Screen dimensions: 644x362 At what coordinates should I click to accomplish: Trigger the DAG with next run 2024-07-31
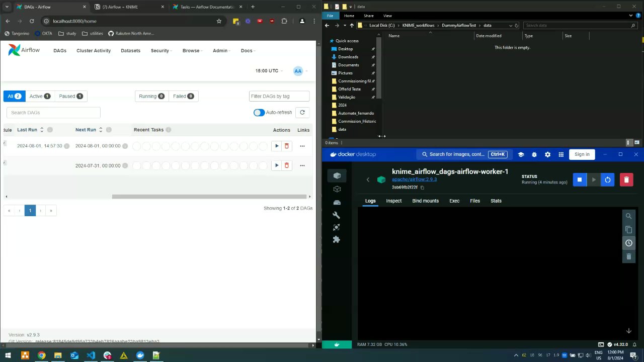[x=276, y=165]
